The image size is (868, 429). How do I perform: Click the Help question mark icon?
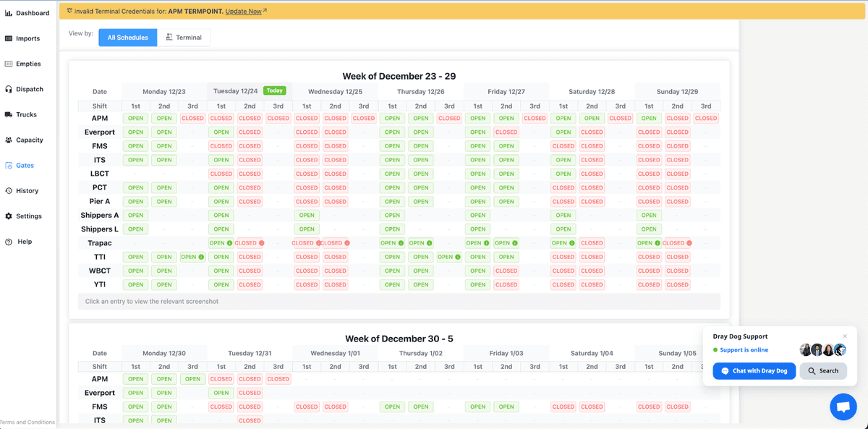[9, 242]
